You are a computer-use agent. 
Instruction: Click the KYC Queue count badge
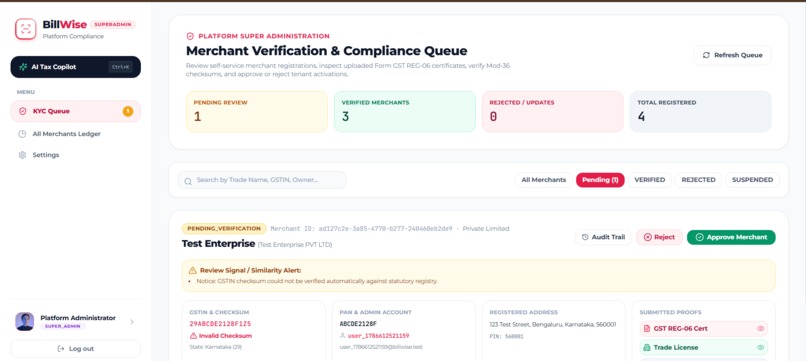[x=127, y=111]
